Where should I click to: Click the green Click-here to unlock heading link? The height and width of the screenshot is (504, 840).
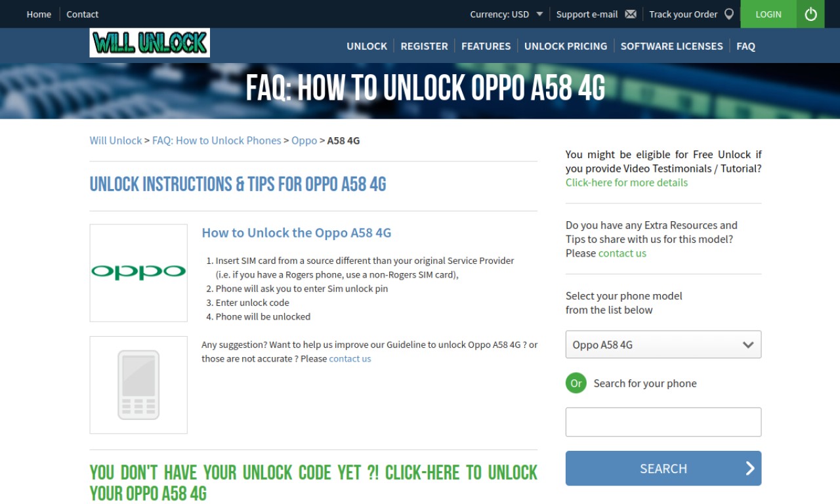(314, 482)
